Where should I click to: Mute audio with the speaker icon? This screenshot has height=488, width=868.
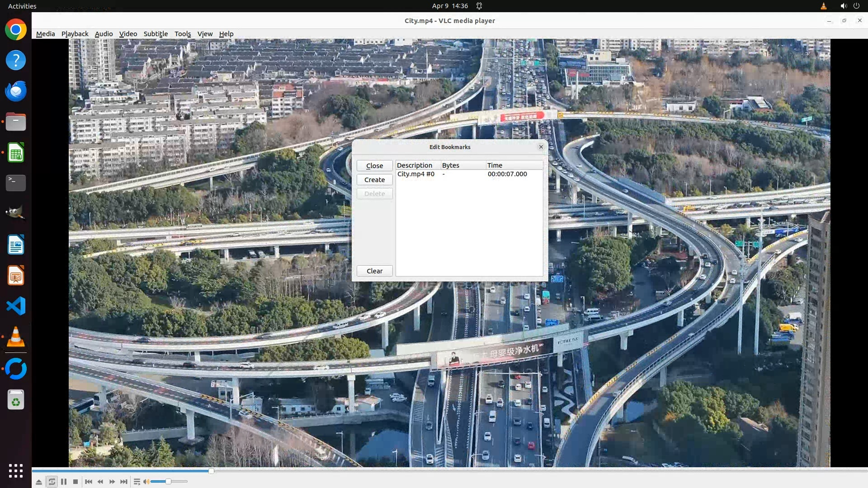coord(146,482)
